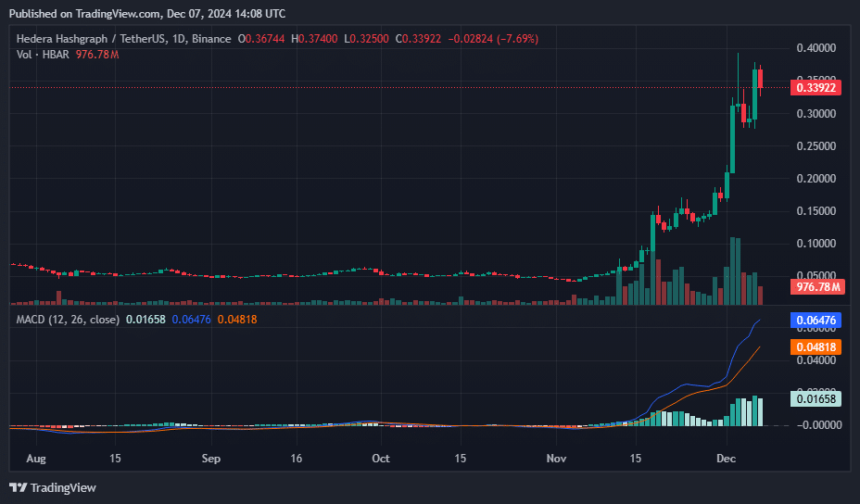Click the blue MACD value 0.06476 in legend

coord(191,320)
